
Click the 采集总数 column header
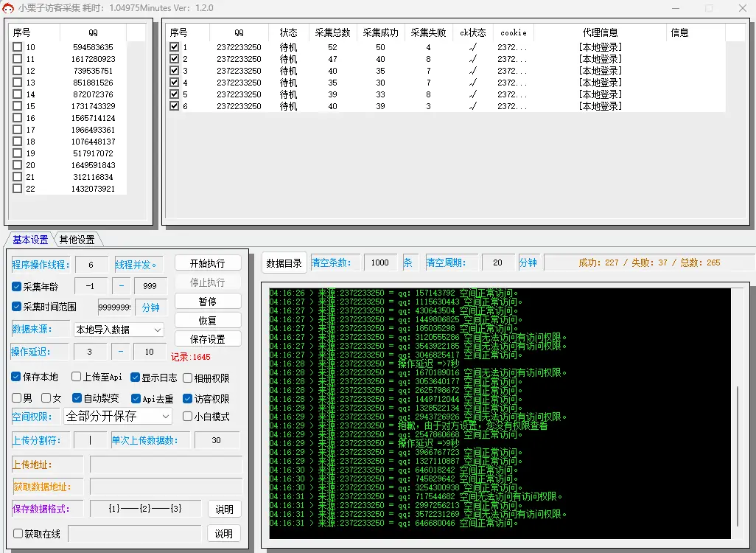point(332,32)
